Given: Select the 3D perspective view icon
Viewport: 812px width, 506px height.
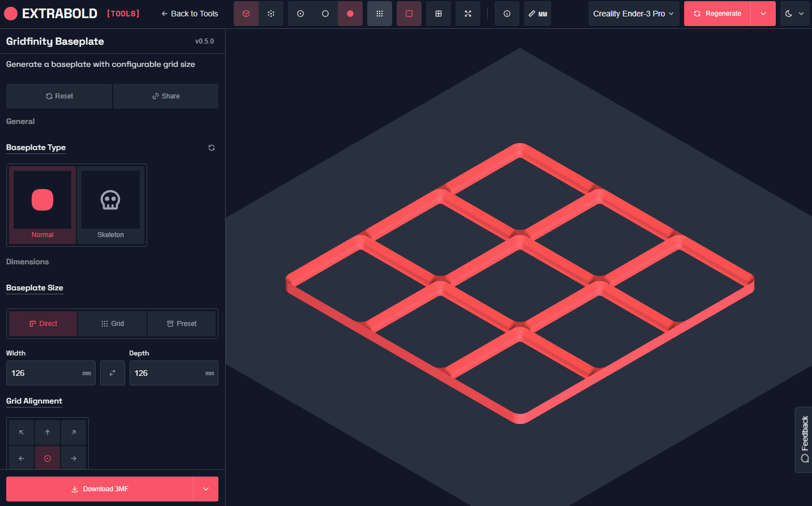Looking at the screenshot, I should (x=246, y=13).
